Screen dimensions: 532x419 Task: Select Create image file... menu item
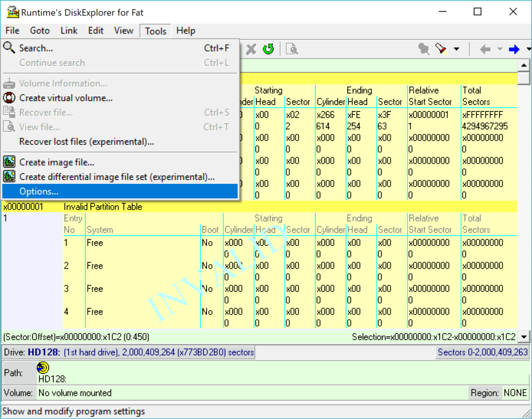click(56, 162)
